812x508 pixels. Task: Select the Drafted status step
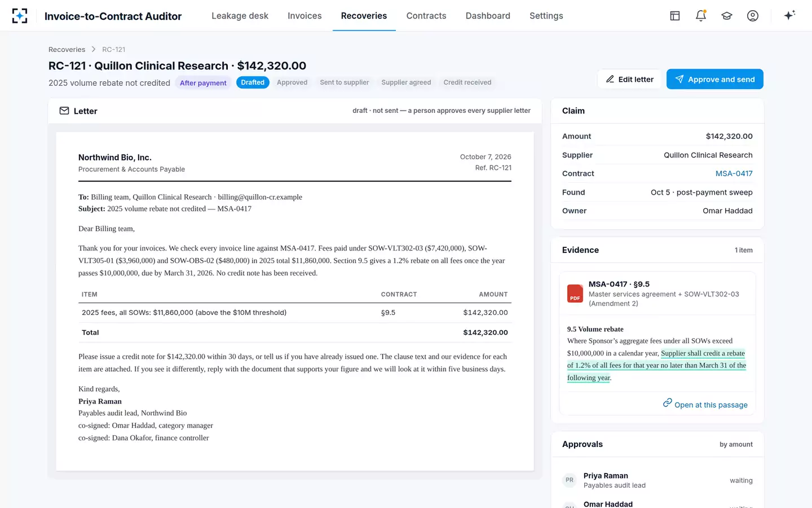253,82
